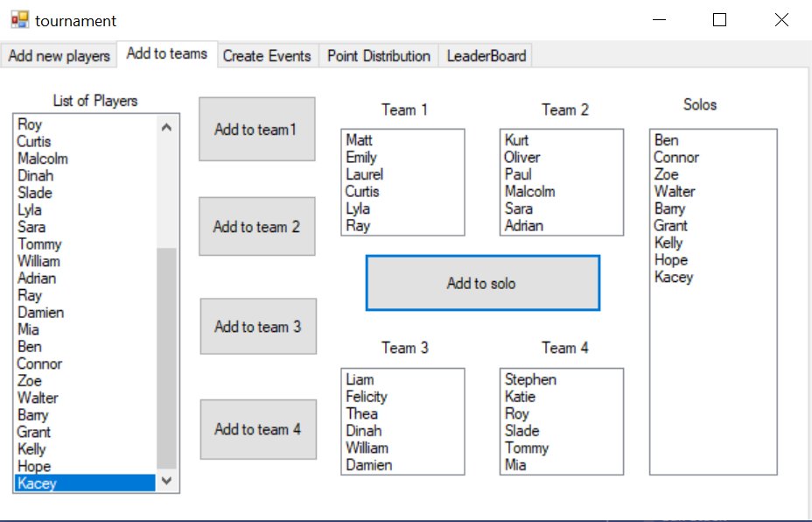The image size is (812, 522).
Task: Click the player list scrollbar thumb
Action: pos(166,358)
